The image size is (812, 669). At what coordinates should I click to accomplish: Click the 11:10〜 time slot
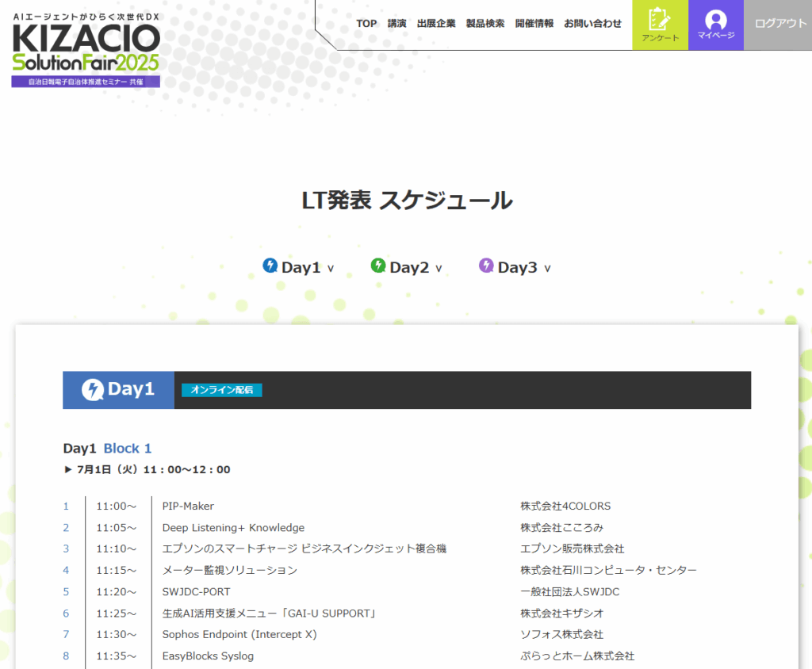coord(117,549)
